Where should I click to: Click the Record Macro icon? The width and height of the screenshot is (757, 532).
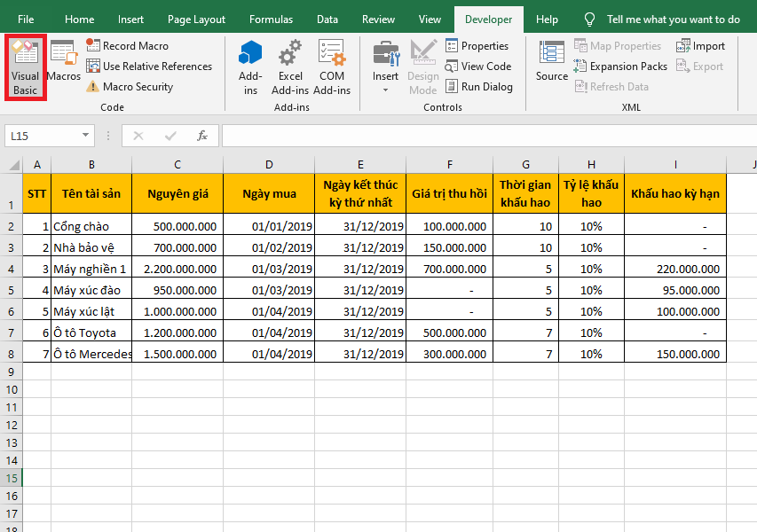click(93, 46)
